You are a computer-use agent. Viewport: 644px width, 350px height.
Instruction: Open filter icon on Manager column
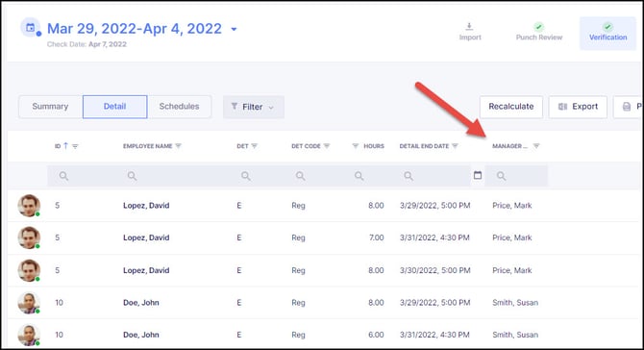[x=536, y=146]
